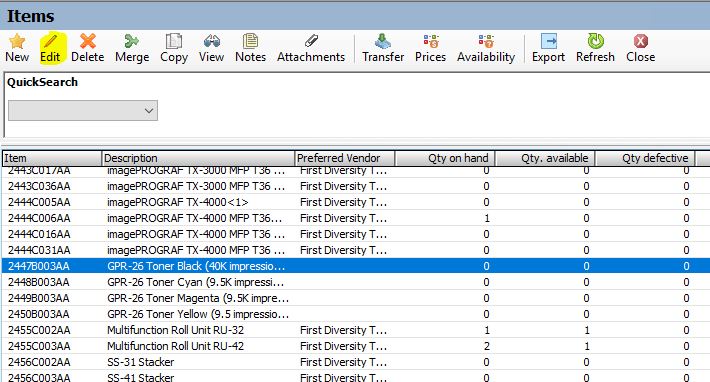Click Qty. available value for 2455C002AA
The width and height of the screenshot is (710, 382).
pos(587,330)
